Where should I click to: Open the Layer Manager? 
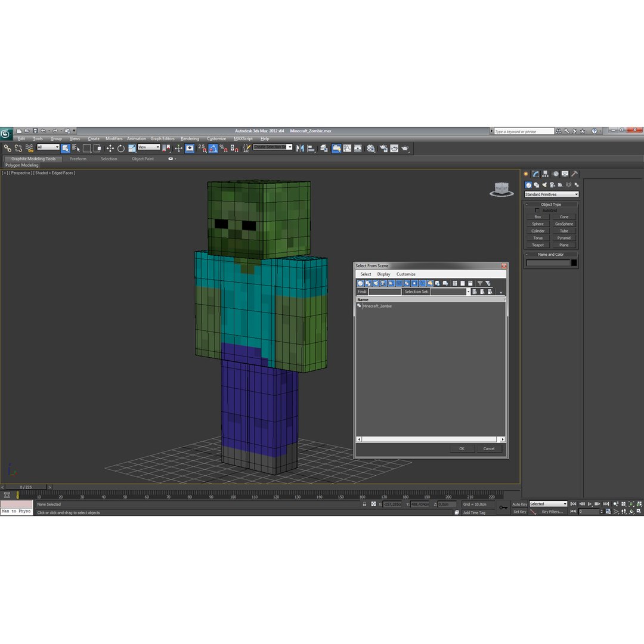324,148
